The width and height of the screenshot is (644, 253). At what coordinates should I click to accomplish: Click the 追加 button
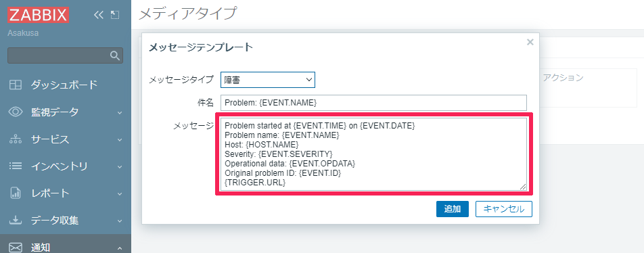pyautogui.click(x=452, y=208)
